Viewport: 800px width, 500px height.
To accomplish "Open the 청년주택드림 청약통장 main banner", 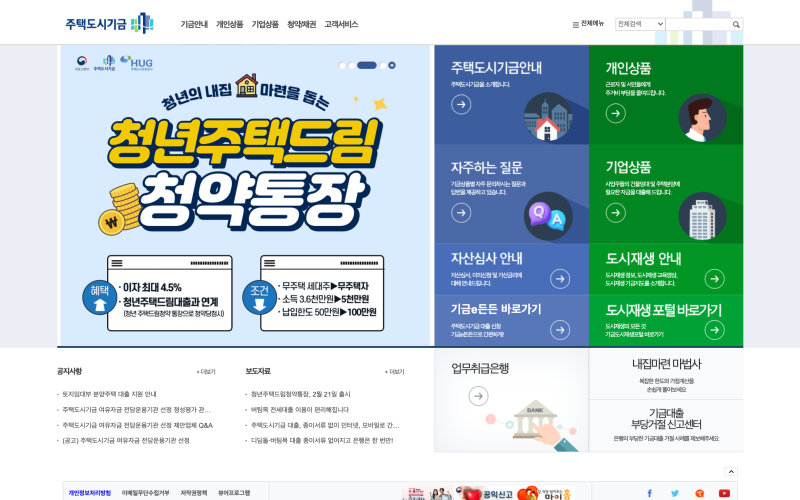I will 245,195.
